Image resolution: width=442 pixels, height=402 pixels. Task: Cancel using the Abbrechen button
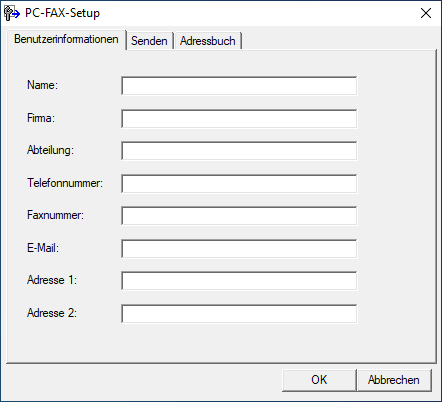pyautogui.click(x=394, y=380)
